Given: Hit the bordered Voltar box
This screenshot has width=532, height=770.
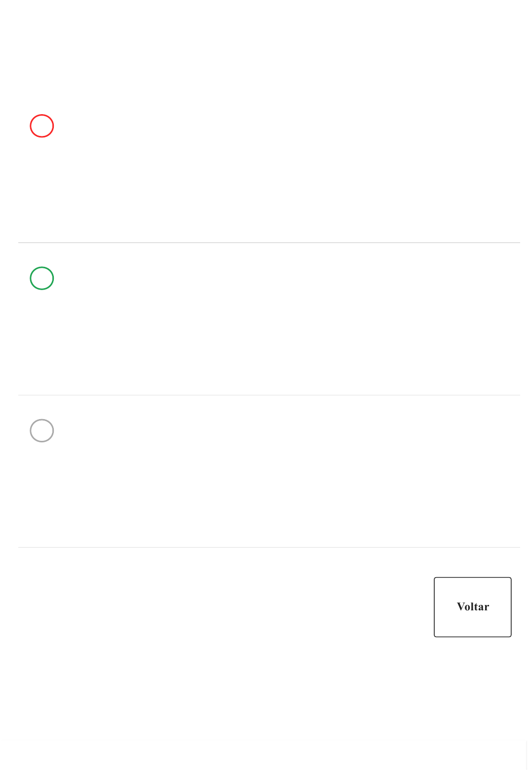Looking at the screenshot, I should click(x=472, y=607).
